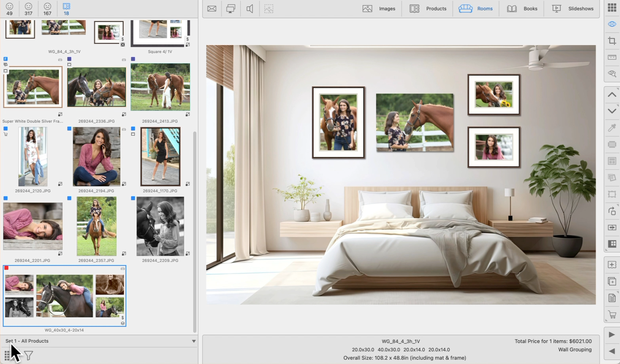Open the Products view
This screenshot has width=620, height=364.
pyautogui.click(x=428, y=9)
